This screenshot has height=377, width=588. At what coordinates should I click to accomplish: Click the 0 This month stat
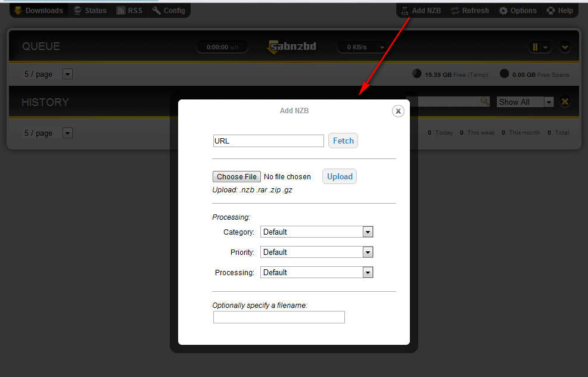[521, 133]
